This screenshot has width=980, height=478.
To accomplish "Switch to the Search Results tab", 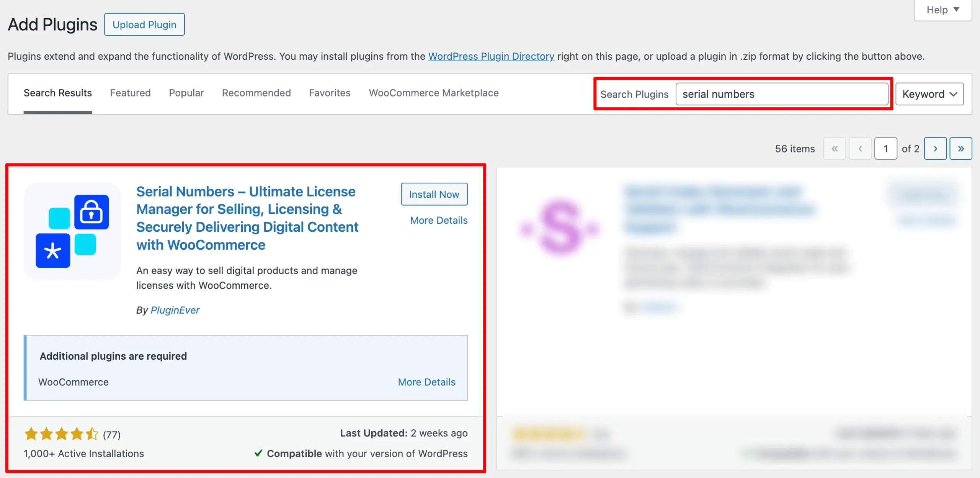I will (x=58, y=93).
